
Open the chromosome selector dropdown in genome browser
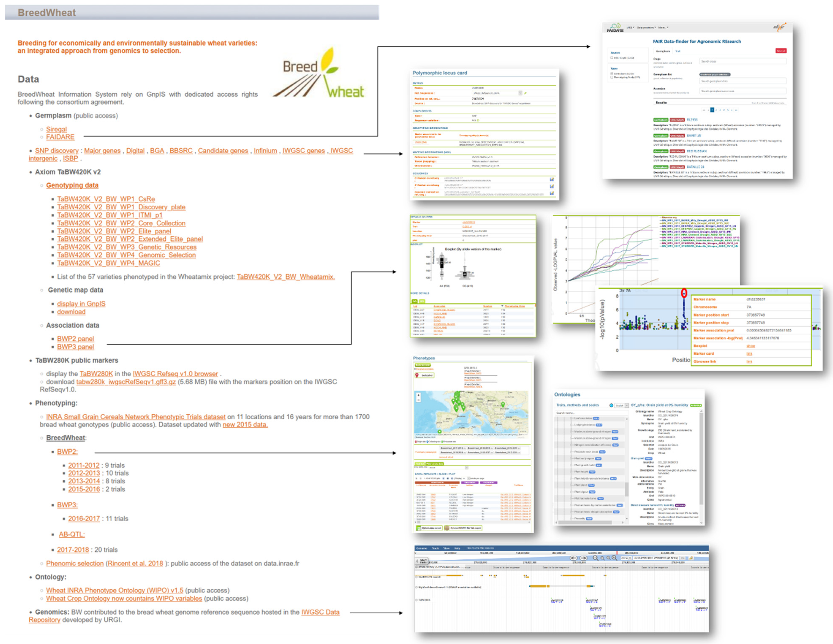click(626, 558)
